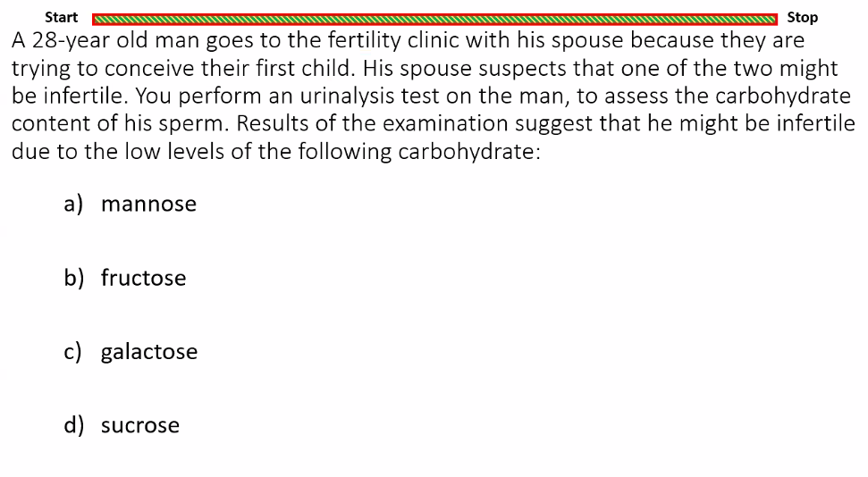
Task: Choose fructose as the answer
Action: tap(143, 278)
